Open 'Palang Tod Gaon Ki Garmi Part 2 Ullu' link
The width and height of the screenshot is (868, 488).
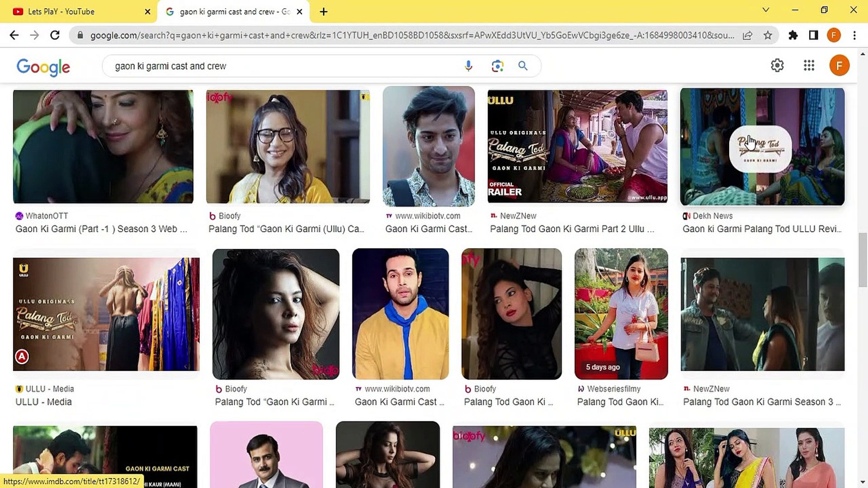pyautogui.click(x=572, y=229)
